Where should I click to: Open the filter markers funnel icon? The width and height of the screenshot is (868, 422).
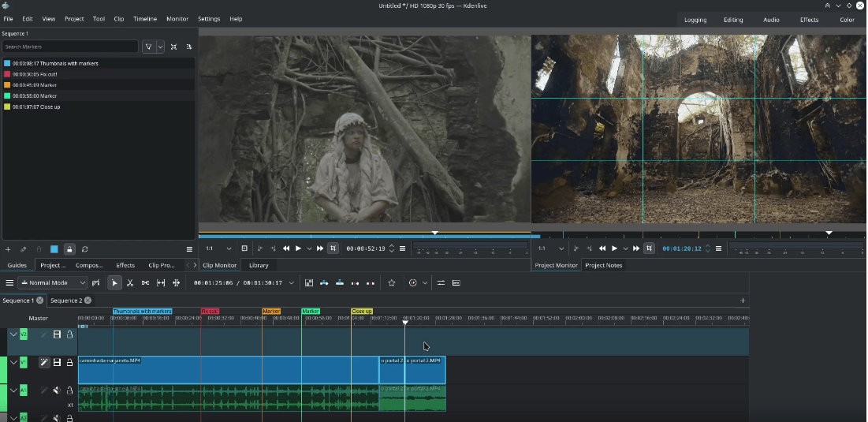[x=149, y=47]
